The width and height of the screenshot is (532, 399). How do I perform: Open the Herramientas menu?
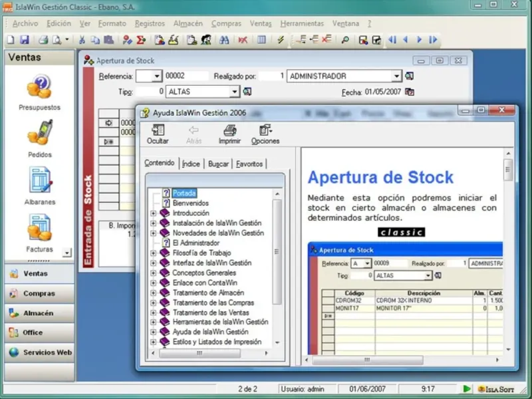pyautogui.click(x=302, y=23)
